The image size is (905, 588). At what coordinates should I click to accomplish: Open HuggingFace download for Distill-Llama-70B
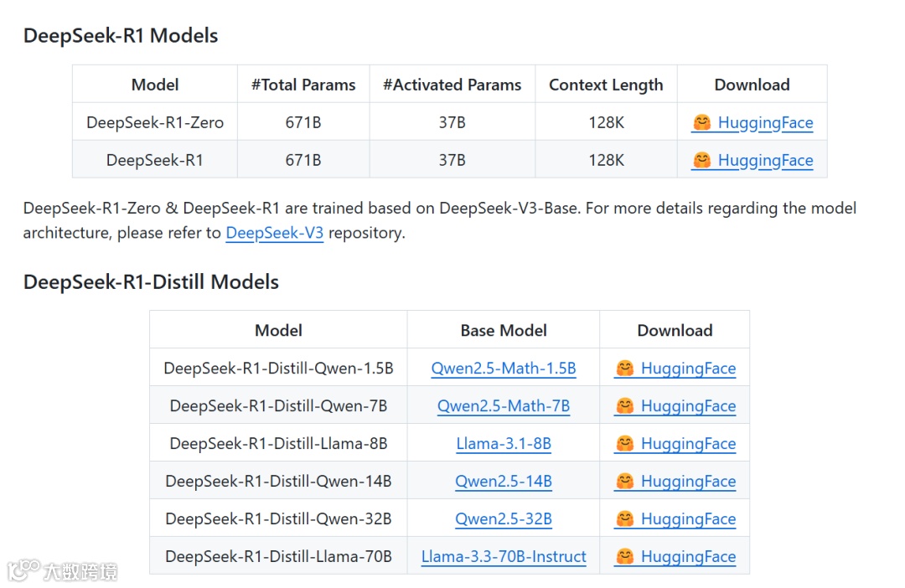[675, 556]
